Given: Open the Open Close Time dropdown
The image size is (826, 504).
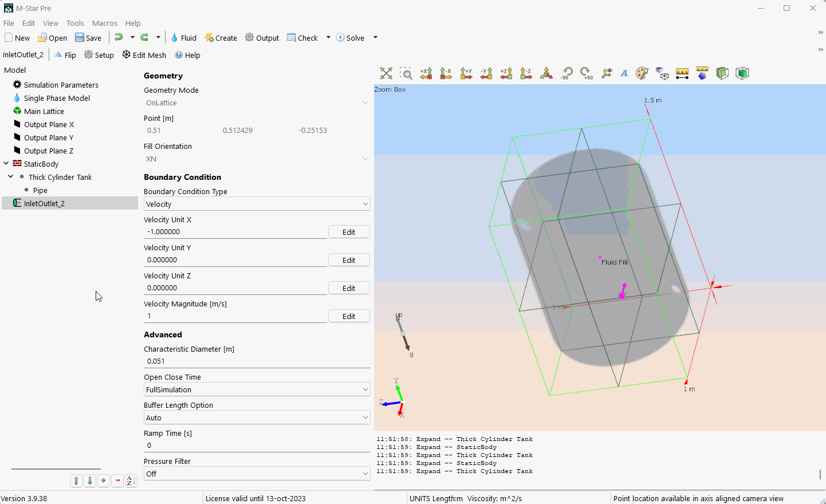Looking at the screenshot, I should tap(257, 389).
